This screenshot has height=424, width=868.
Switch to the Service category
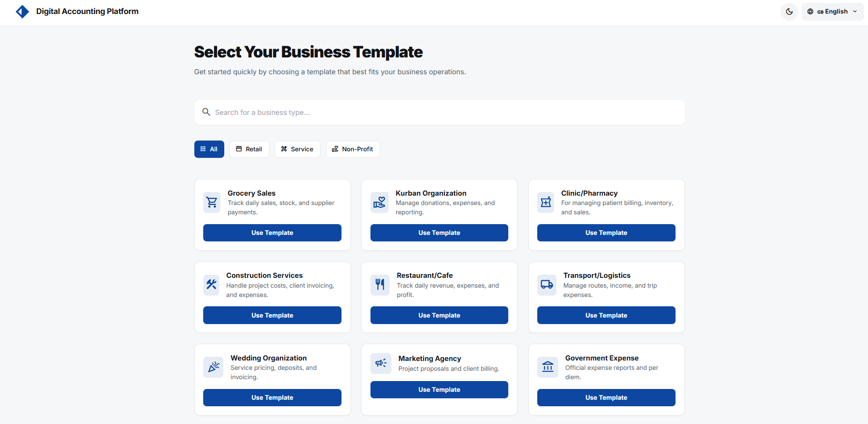click(x=297, y=149)
